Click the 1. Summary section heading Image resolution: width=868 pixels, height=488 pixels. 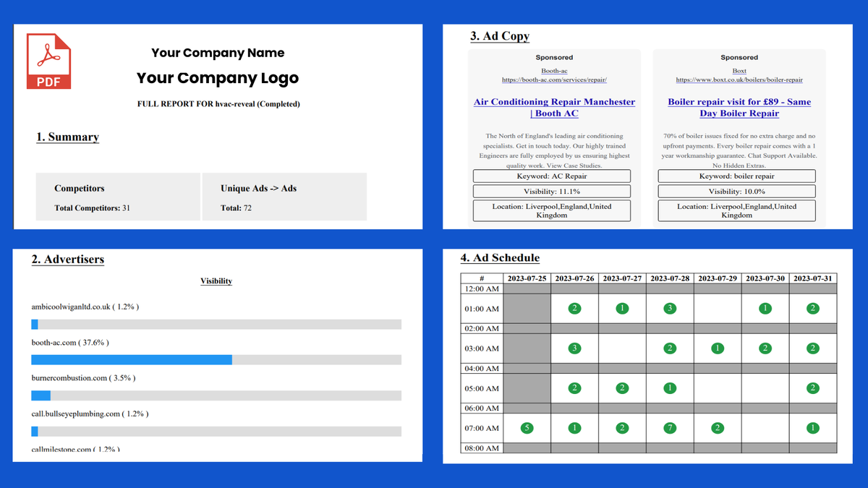[67, 137]
